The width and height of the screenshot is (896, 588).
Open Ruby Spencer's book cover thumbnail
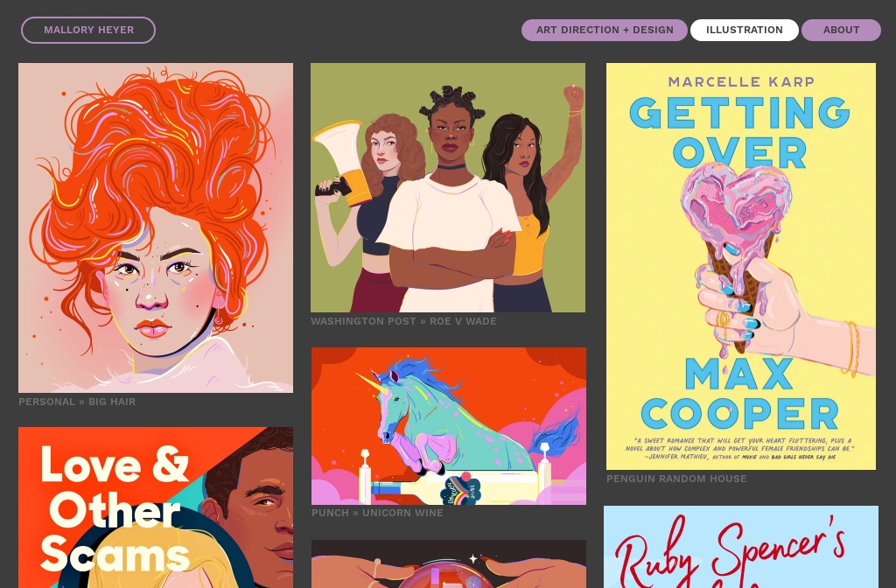[741, 548]
